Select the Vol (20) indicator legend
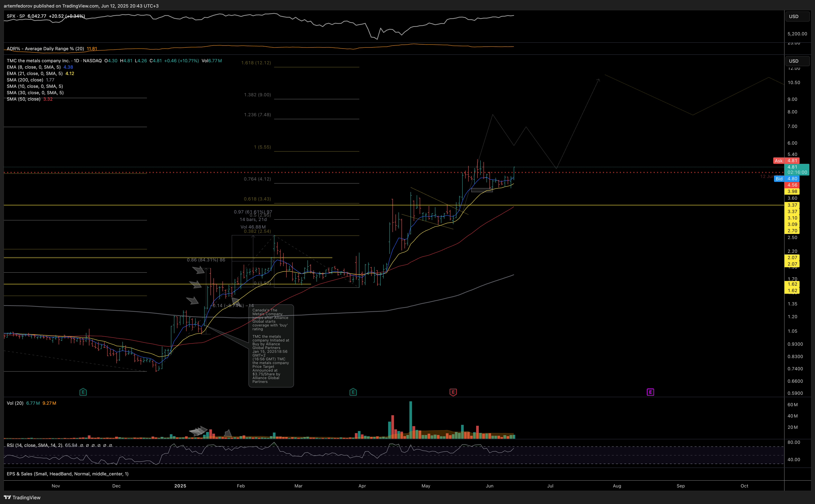 point(15,403)
